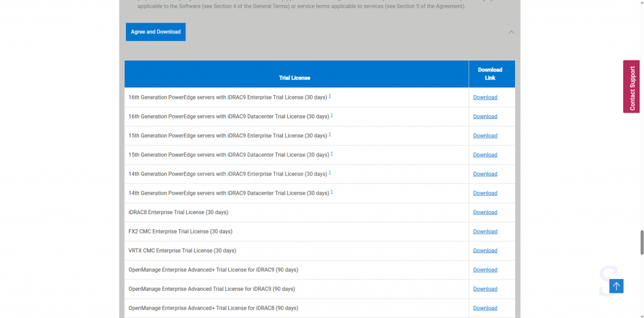Download the iDRAC8 Enterprise Trial License
Viewport: 644px width, 318px height.
pyautogui.click(x=485, y=212)
